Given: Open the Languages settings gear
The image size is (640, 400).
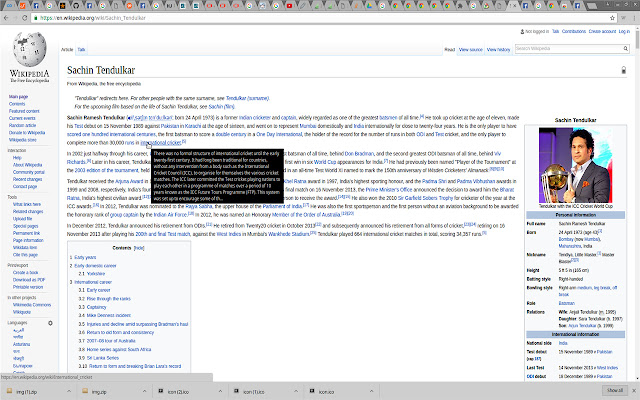Looking at the screenshot, I should pos(49,323).
